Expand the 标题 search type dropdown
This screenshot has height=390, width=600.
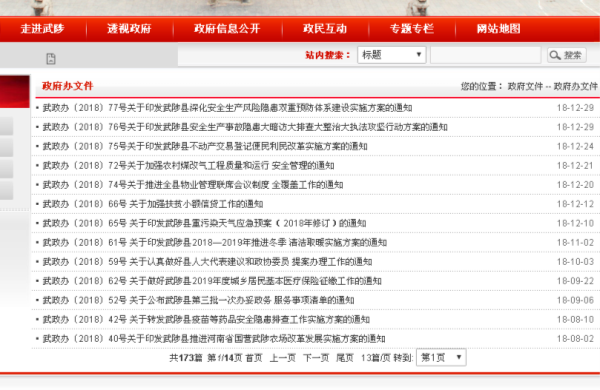pyautogui.click(x=392, y=55)
